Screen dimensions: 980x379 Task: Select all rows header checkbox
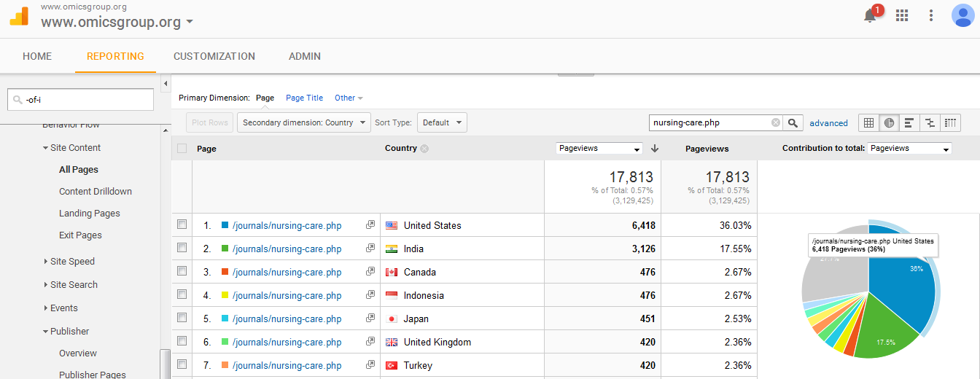(182, 149)
